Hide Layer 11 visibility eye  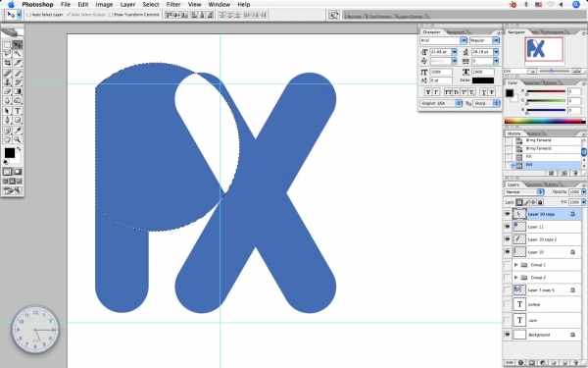coord(508,227)
